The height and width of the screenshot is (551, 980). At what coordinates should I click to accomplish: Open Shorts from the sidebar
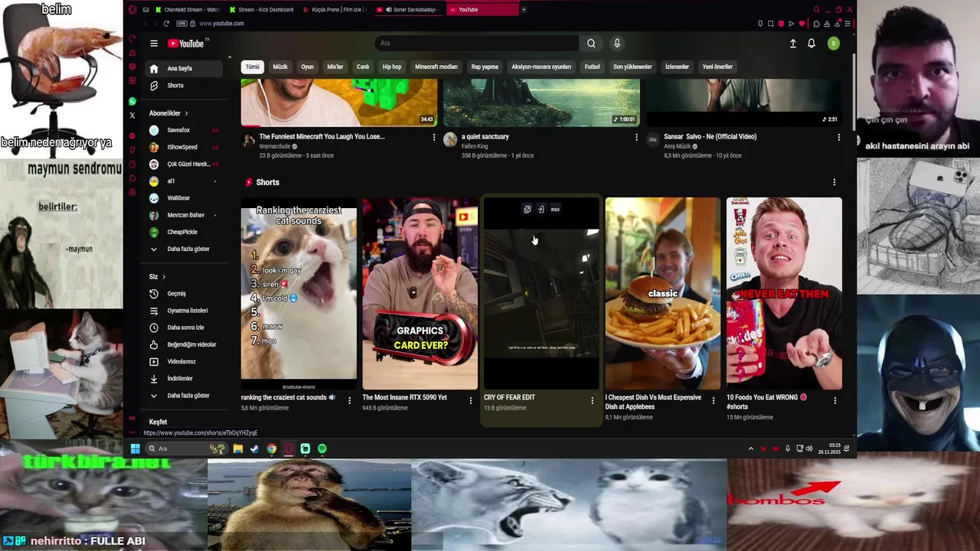pyautogui.click(x=184, y=86)
